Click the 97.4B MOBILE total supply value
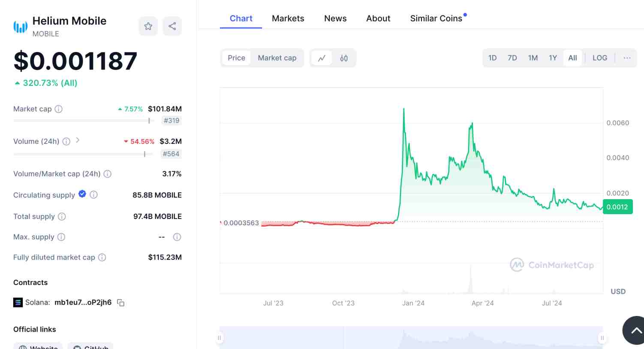The height and width of the screenshot is (349, 644). point(157,216)
